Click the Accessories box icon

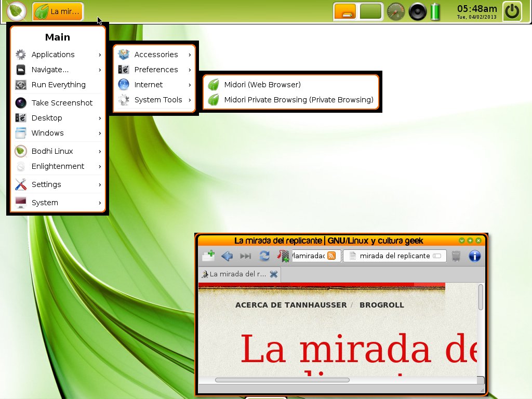(x=124, y=55)
